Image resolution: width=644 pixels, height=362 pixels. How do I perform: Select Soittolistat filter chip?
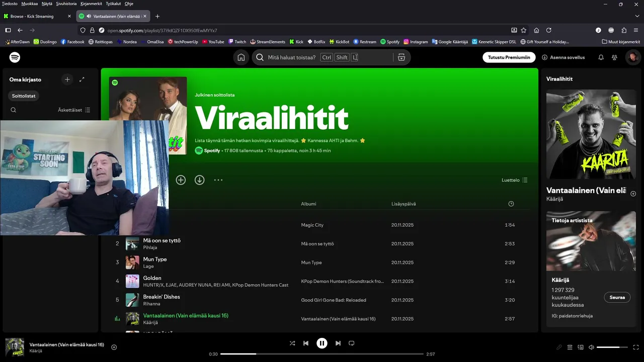point(24,96)
